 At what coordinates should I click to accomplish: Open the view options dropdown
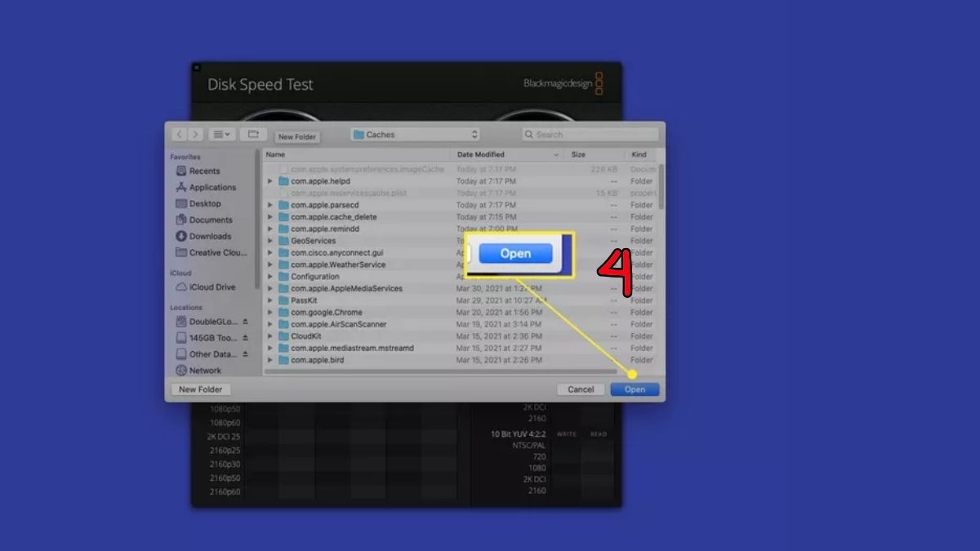(x=220, y=134)
